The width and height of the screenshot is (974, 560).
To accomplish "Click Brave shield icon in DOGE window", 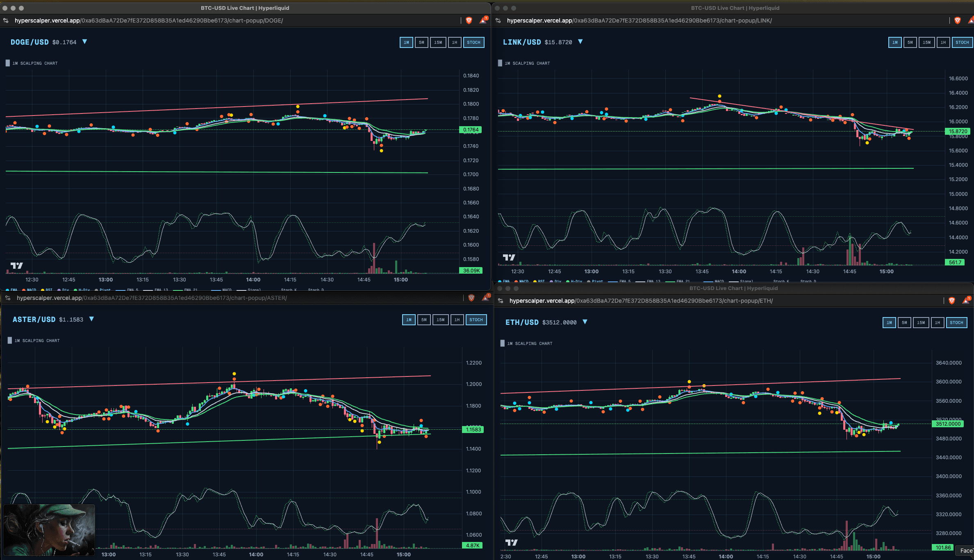I will point(469,20).
